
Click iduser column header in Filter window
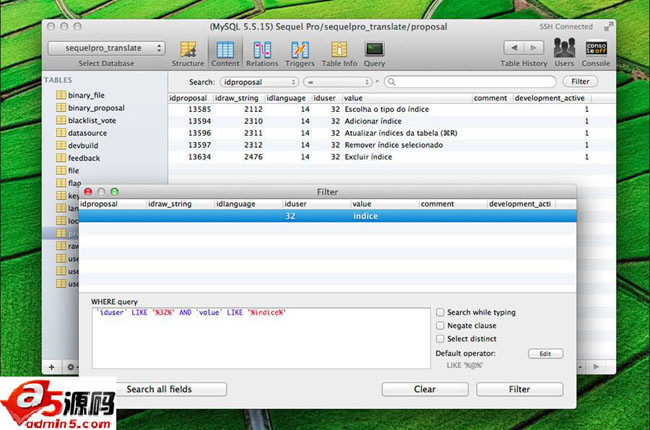coord(316,204)
